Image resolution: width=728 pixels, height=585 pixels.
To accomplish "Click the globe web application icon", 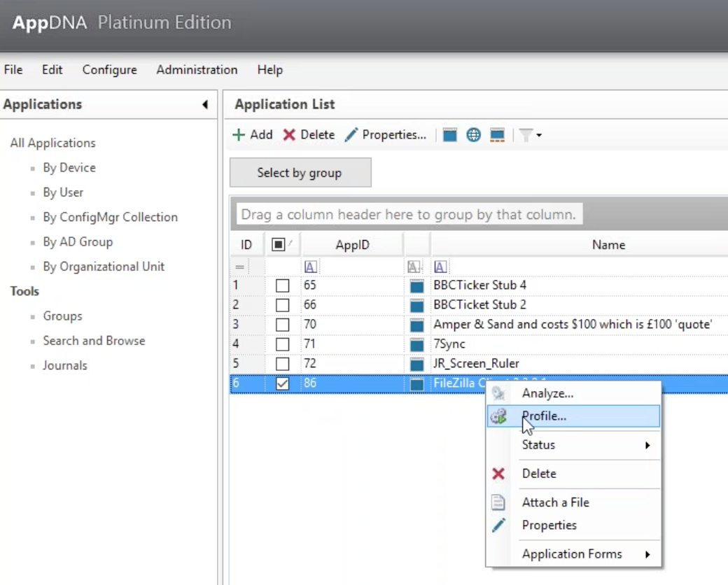I will 473,135.
